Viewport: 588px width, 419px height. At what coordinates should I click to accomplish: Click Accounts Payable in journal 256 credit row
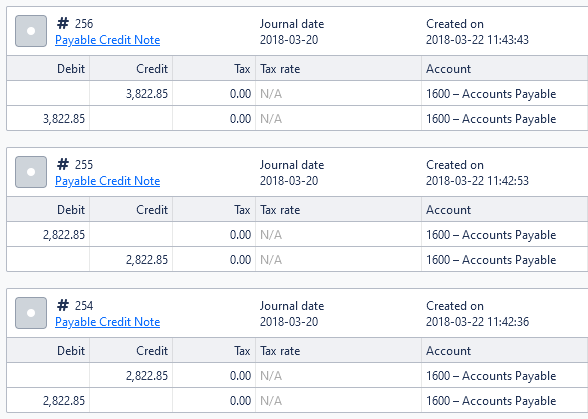491,94
